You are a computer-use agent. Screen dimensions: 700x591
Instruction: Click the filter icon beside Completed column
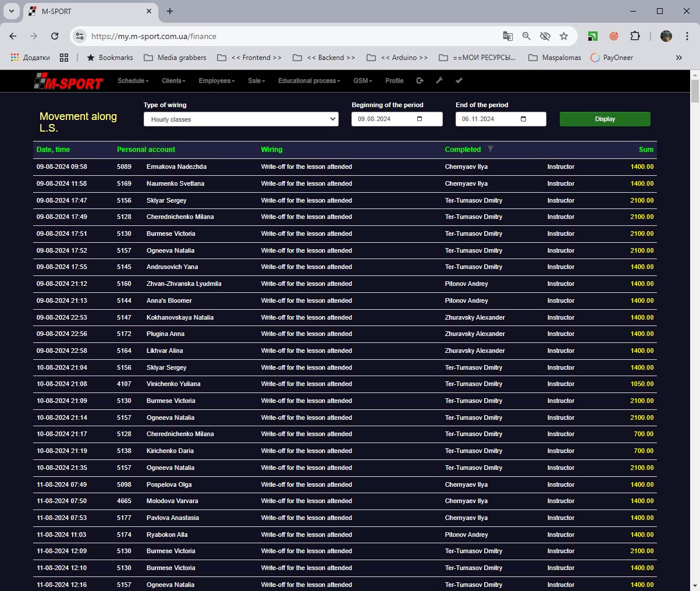(x=491, y=150)
